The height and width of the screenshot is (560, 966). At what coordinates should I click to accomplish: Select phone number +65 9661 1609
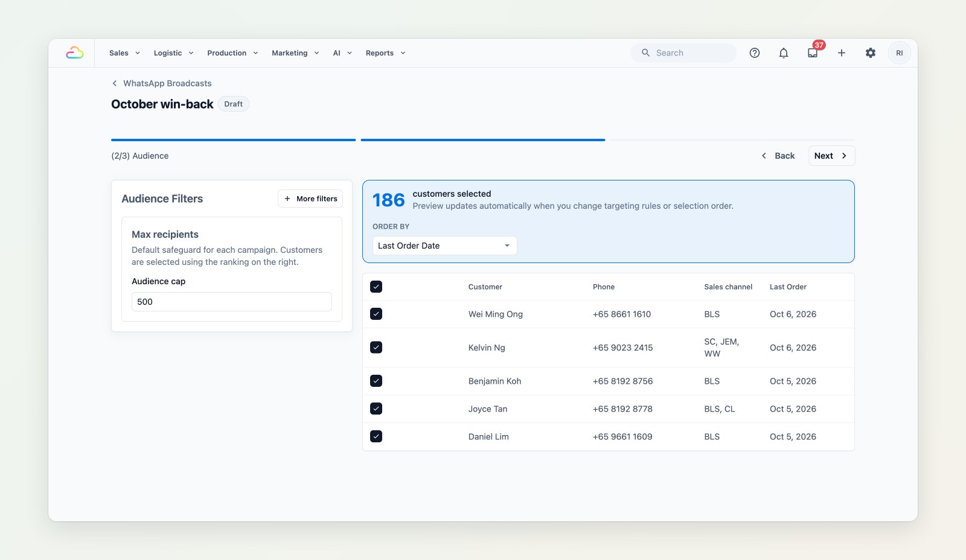622,436
